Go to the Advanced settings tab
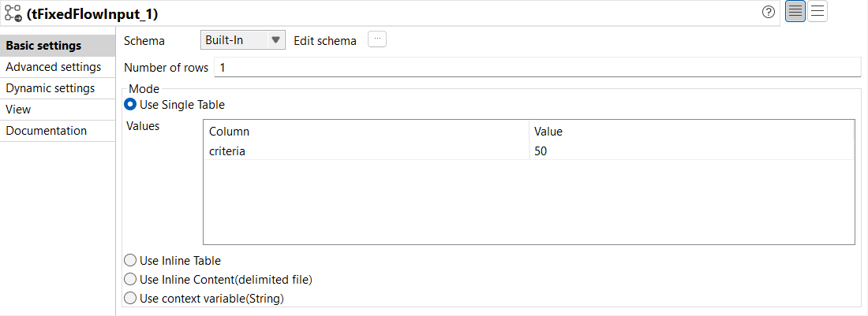This screenshot has height=316, width=868. [53, 67]
